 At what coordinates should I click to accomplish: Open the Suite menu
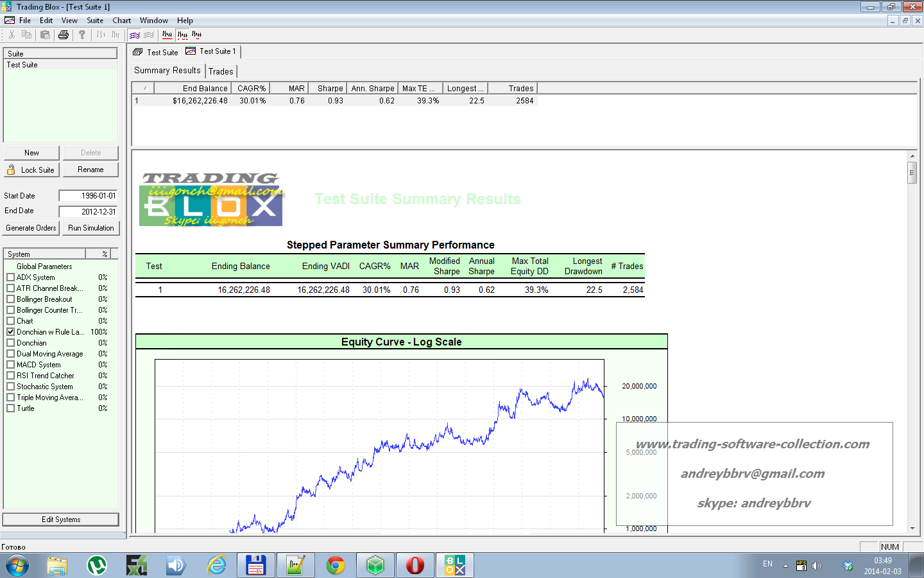(x=95, y=21)
